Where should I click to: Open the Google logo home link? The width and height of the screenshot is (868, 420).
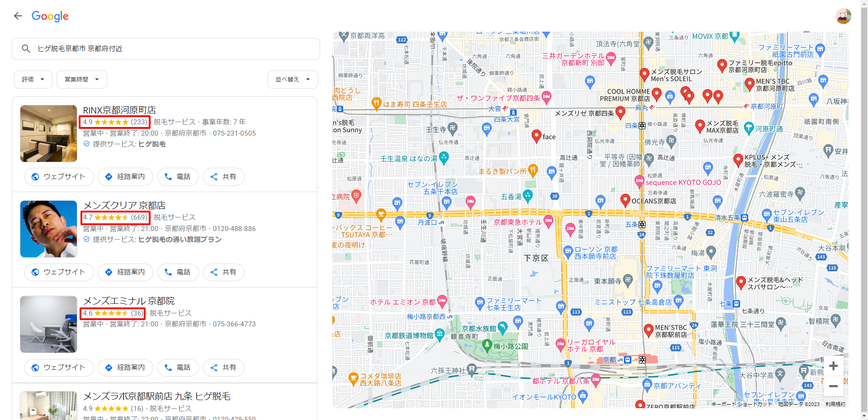(50, 16)
